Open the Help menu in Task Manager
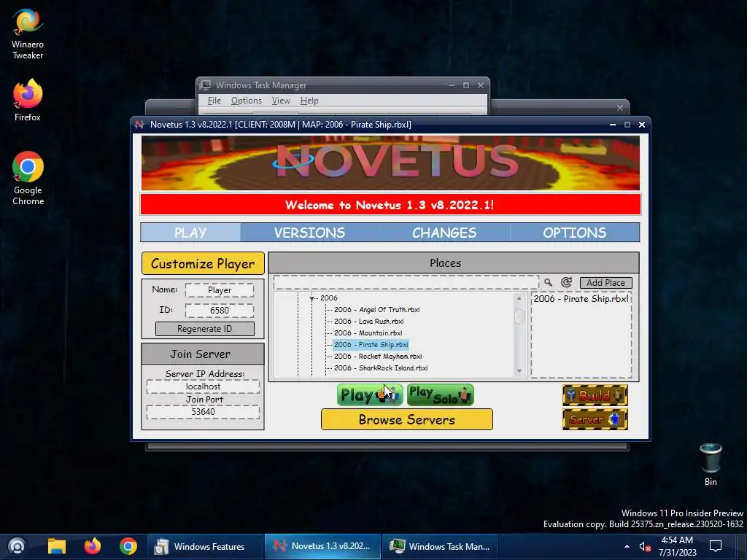Image resolution: width=747 pixels, height=560 pixels. click(x=309, y=101)
